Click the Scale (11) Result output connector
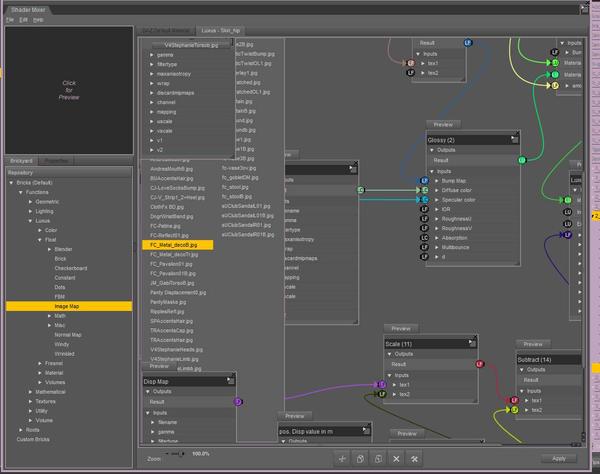Screen dimensions: 600x474 (479, 364)
